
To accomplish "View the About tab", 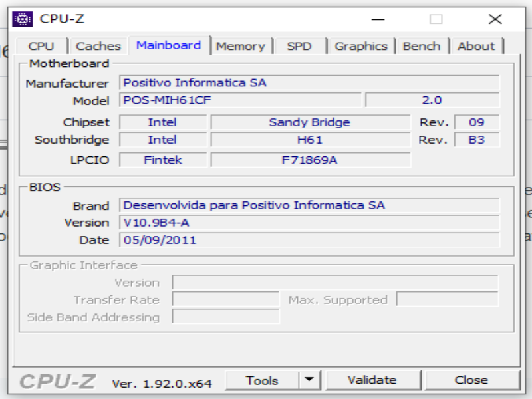I will pyautogui.click(x=476, y=46).
